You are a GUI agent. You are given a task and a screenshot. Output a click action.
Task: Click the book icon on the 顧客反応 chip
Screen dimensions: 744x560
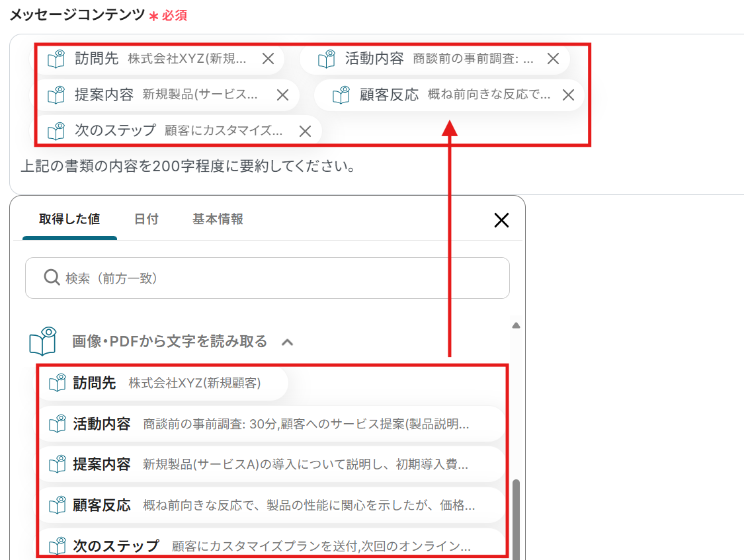[x=341, y=95]
